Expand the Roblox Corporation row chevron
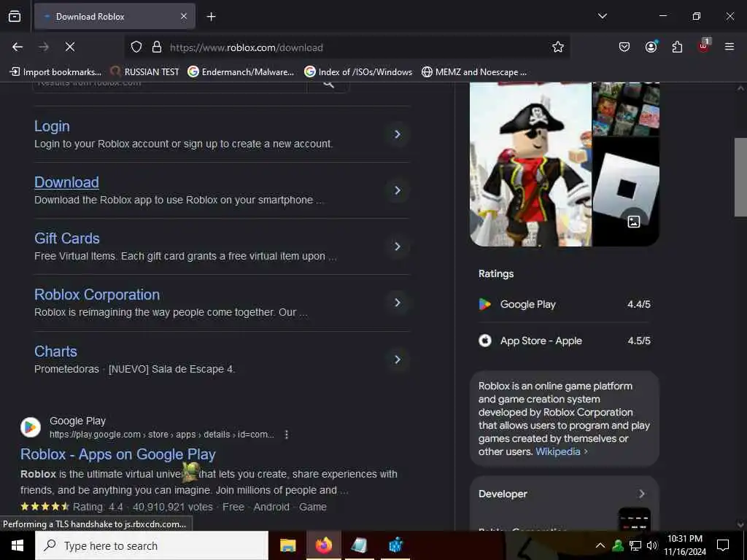This screenshot has width=747, height=560. coord(398,303)
